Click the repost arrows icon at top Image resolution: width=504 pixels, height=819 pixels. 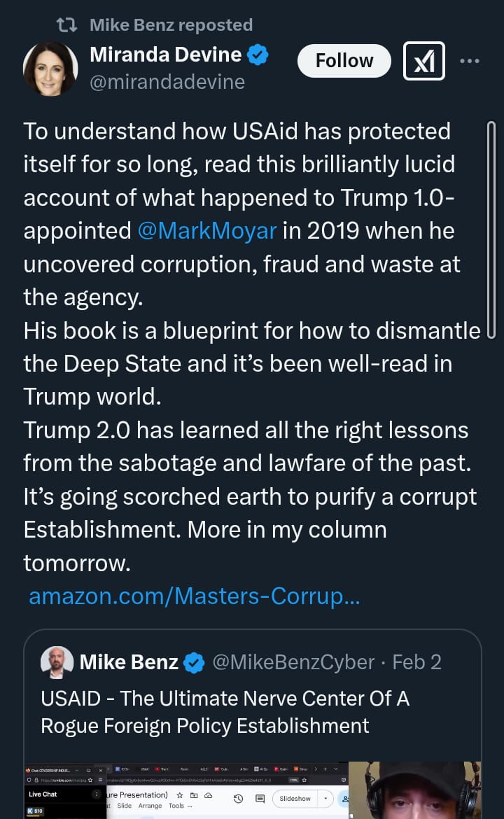[66, 25]
